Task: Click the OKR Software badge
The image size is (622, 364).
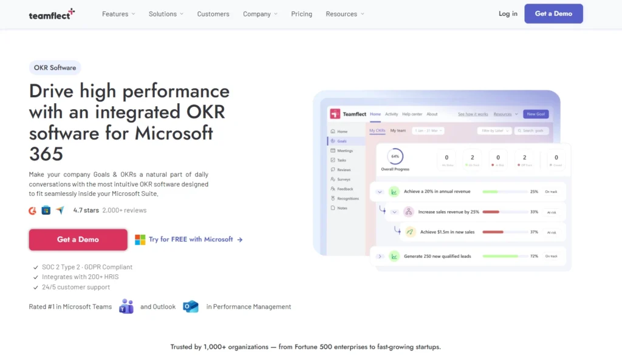Action: click(55, 68)
